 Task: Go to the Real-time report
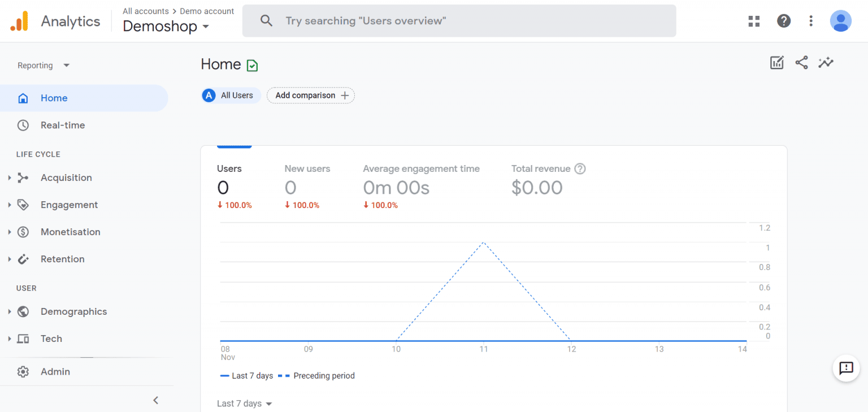[63, 125]
